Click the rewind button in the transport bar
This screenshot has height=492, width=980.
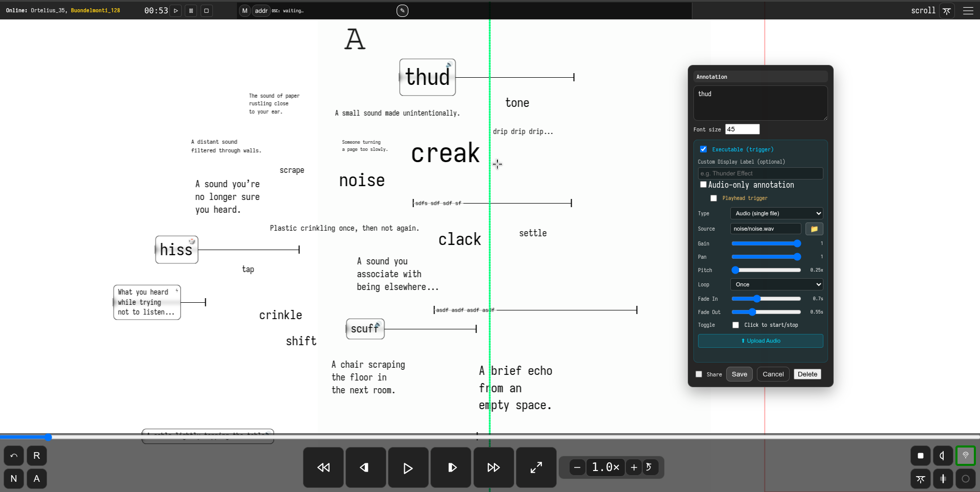pyautogui.click(x=323, y=467)
